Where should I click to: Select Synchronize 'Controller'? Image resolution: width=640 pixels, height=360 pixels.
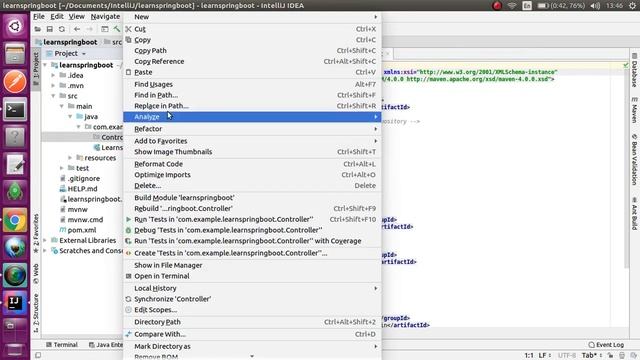(252, 299)
